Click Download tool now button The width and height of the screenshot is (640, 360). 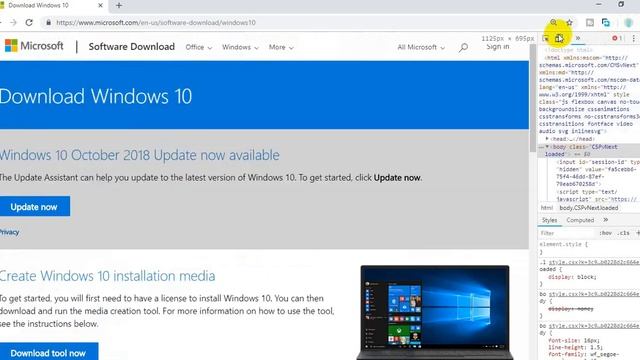click(49, 352)
